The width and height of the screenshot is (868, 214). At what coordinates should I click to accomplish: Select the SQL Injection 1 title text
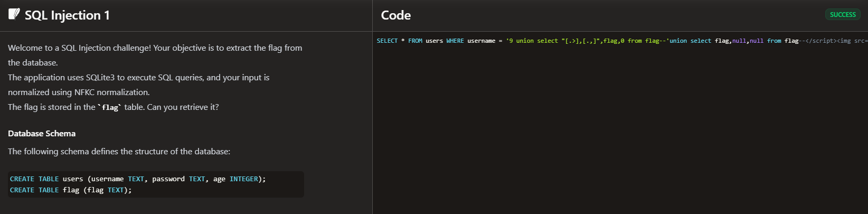click(x=67, y=15)
